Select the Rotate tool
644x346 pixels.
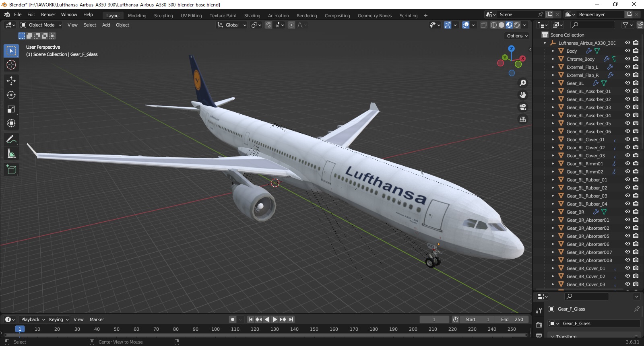pos(11,95)
